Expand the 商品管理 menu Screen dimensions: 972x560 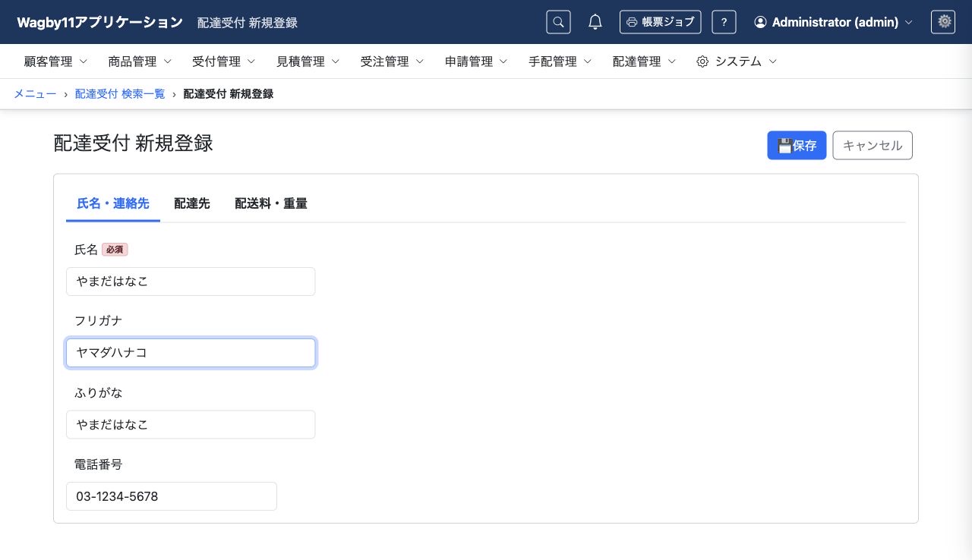click(140, 61)
